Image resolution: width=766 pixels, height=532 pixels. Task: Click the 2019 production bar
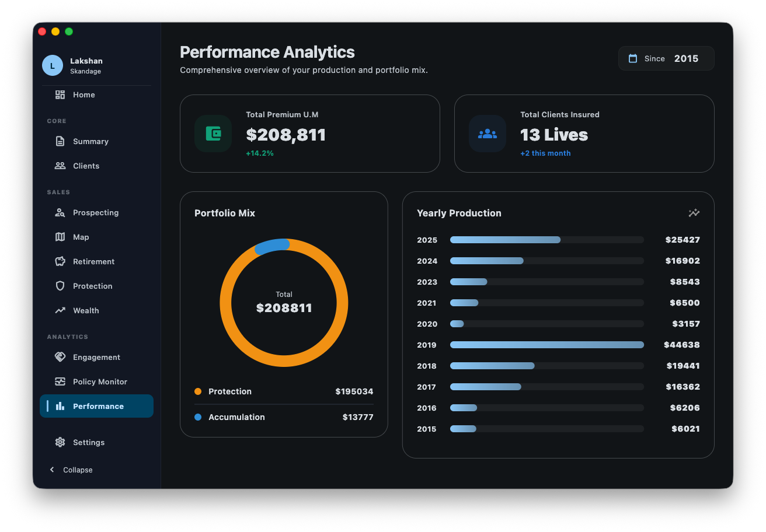tap(546, 345)
